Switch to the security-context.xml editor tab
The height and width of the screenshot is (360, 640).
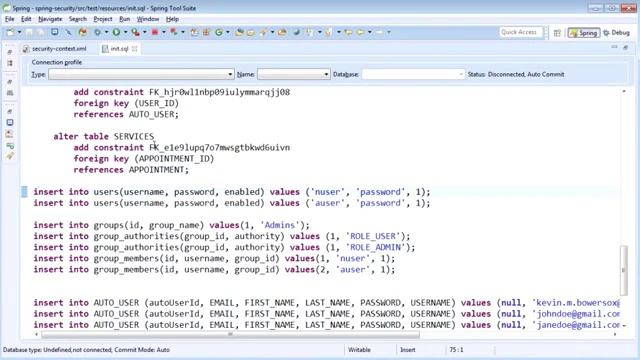[55, 49]
